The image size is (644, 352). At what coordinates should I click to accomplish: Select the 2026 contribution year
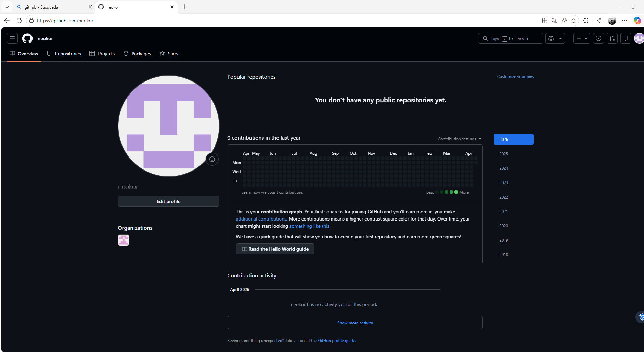[514, 139]
